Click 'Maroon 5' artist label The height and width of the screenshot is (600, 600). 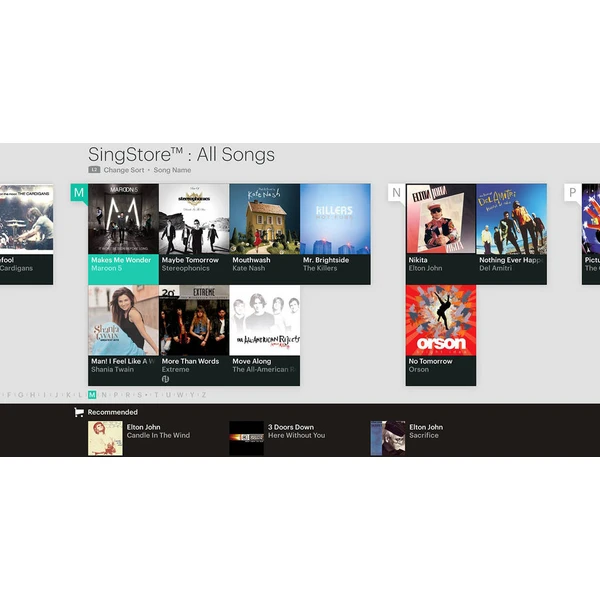pos(106,268)
